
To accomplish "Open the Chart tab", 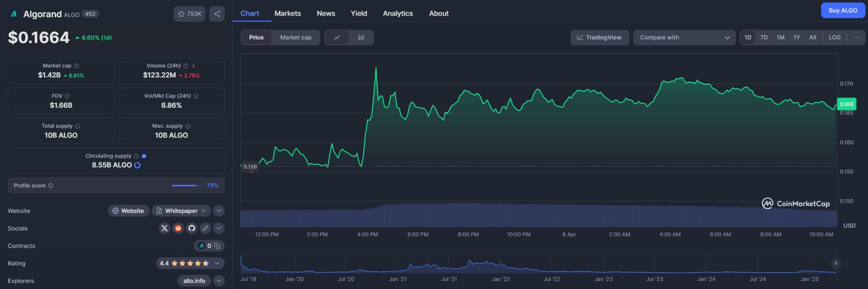I will (250, 14).
